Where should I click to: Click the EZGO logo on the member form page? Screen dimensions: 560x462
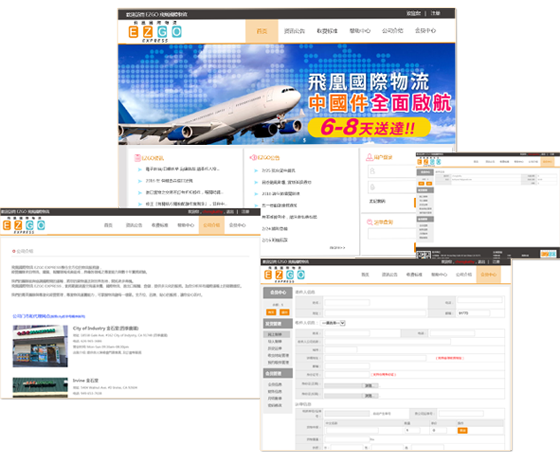tap(285, 275)
